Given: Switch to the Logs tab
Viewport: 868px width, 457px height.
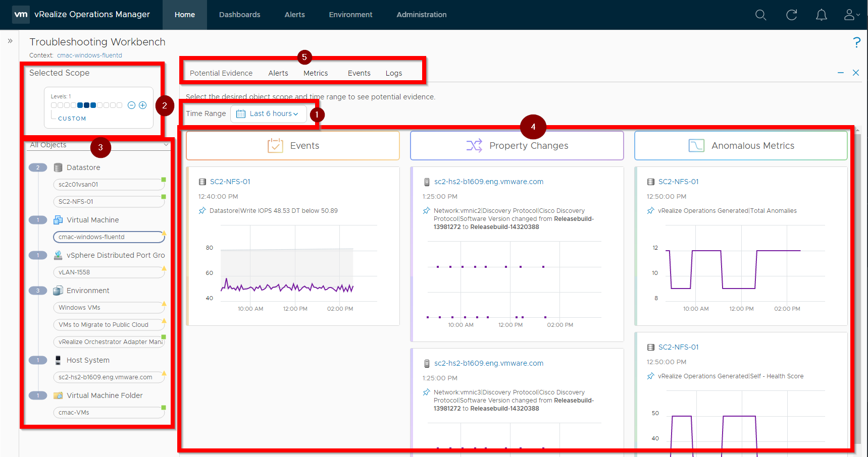Looking at the screenshot, I should click(394, 73).
